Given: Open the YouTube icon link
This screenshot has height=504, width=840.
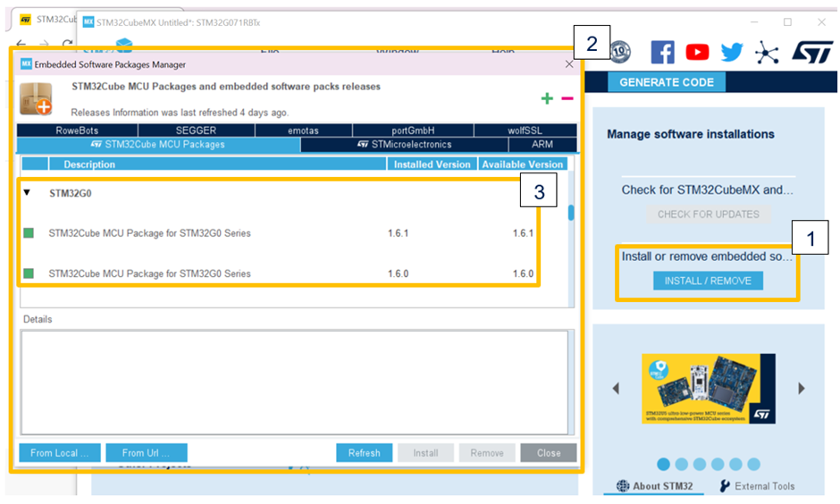Looking at the screenshot, I should tap(697, 52).
